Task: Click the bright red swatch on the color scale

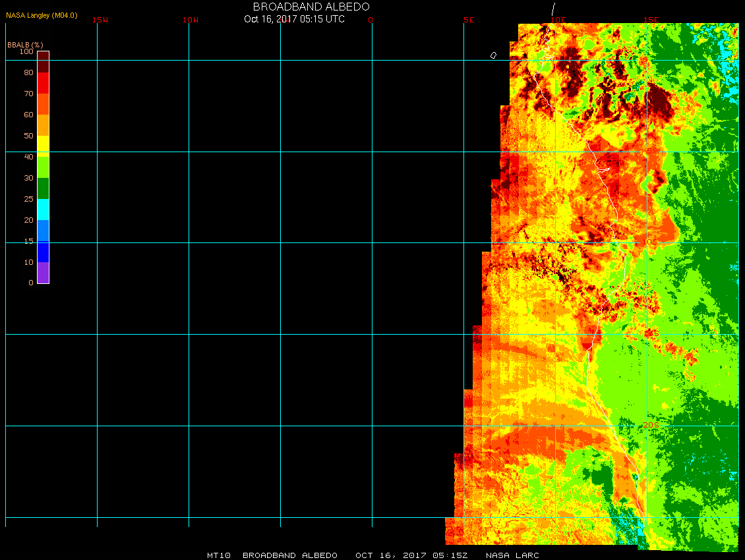Action: tap(43, 83)
